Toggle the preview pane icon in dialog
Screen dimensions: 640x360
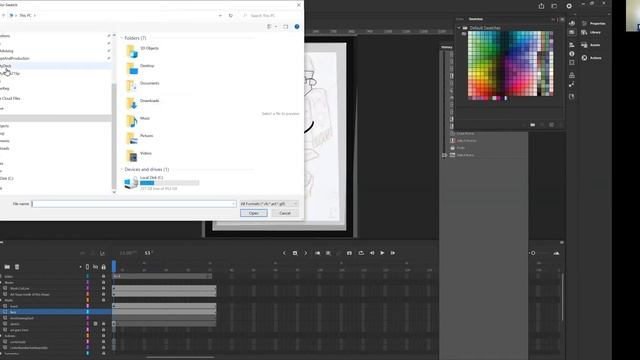click(x=285, y=27)
